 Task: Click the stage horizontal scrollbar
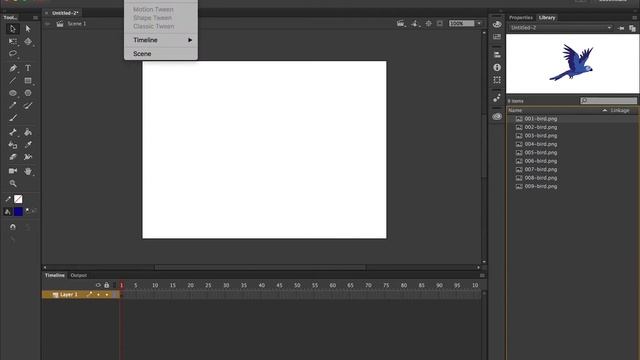[x=260, y=268]
